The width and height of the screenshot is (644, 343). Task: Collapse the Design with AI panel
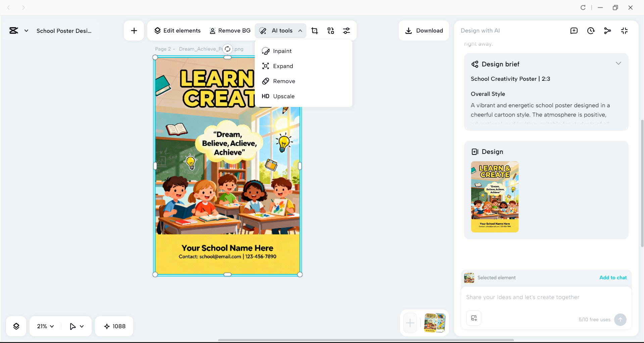(625, 31)
